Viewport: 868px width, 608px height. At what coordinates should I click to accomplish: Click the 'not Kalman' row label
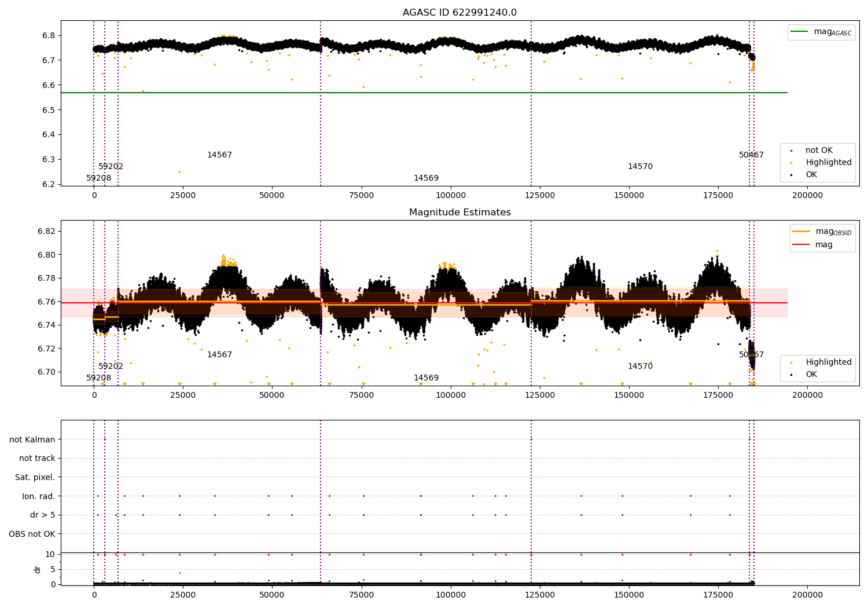(32, 439)
